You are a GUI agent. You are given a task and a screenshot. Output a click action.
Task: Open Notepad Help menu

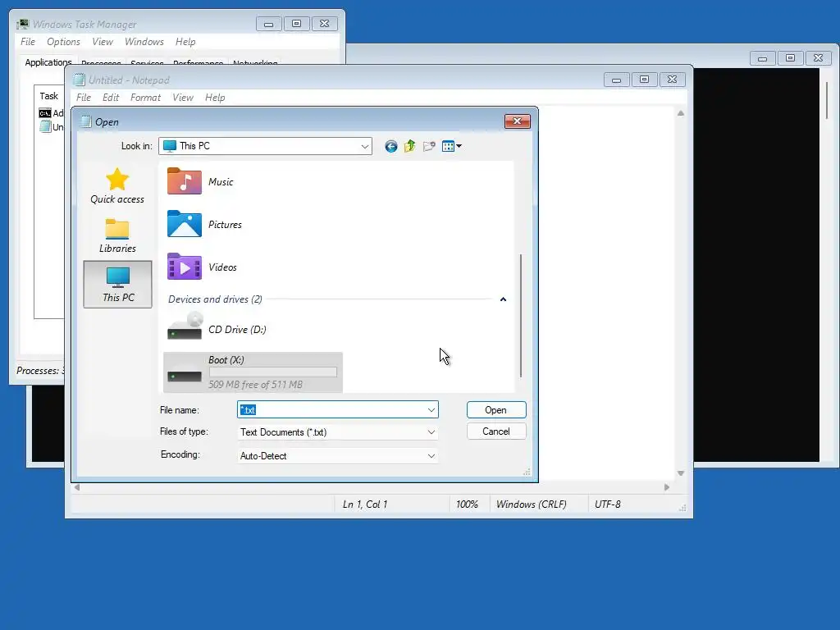[215, 98]
